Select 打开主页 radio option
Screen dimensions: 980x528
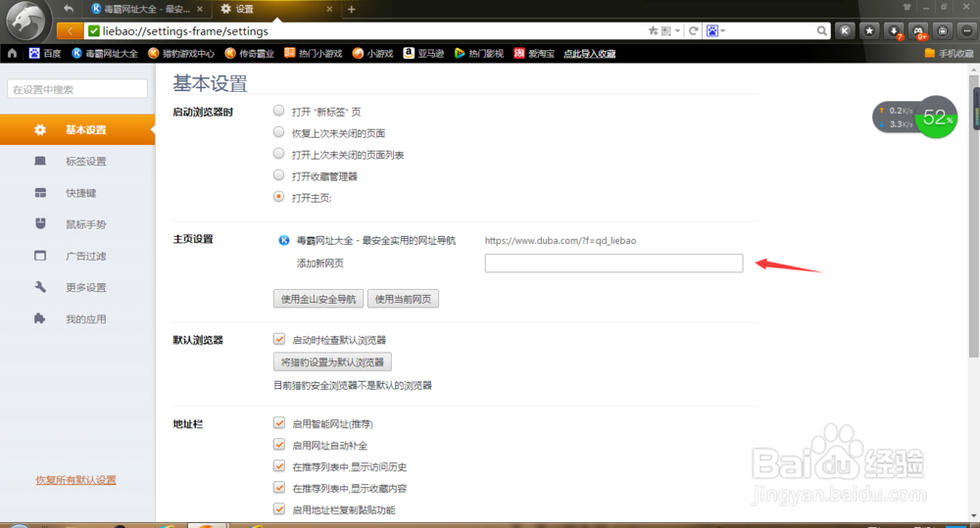[x=278, y=197]
